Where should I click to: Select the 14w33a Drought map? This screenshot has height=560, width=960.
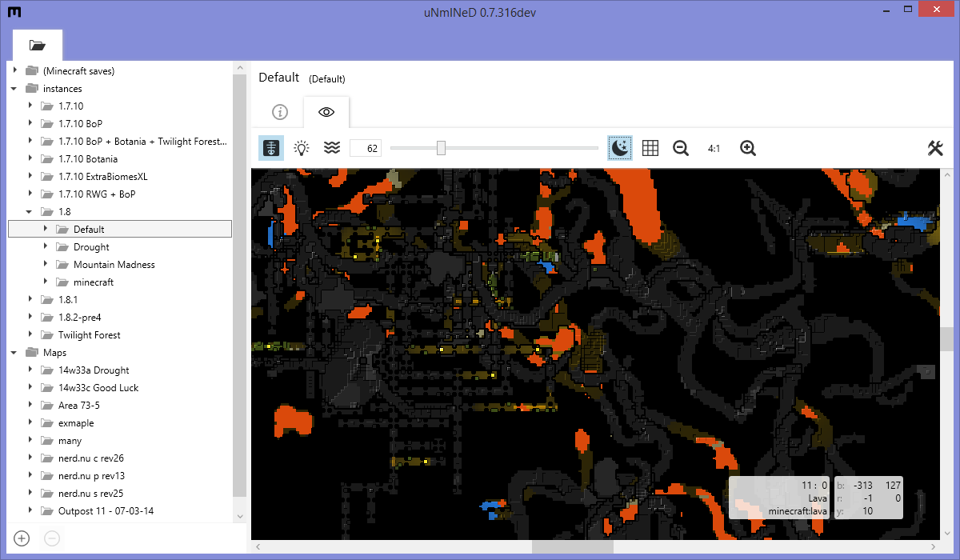click(94, 370)
